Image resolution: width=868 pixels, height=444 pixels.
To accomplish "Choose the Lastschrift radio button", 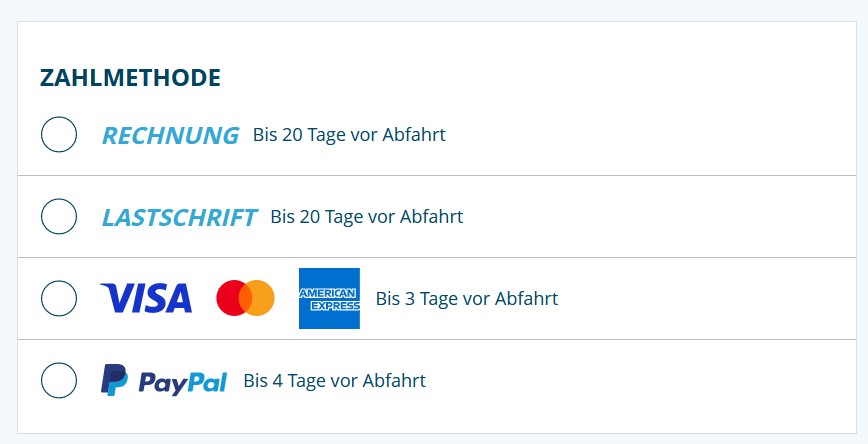I will click(59, 216).
